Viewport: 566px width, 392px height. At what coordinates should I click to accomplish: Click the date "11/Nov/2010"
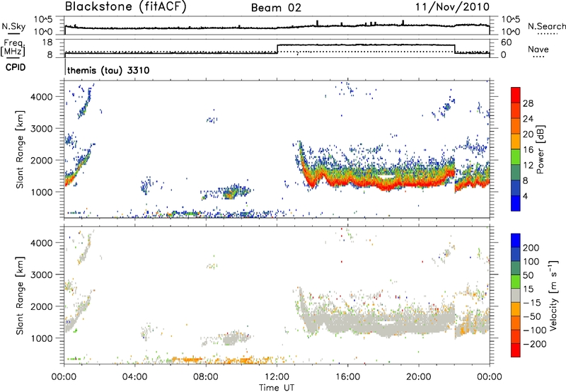point(452,7)
